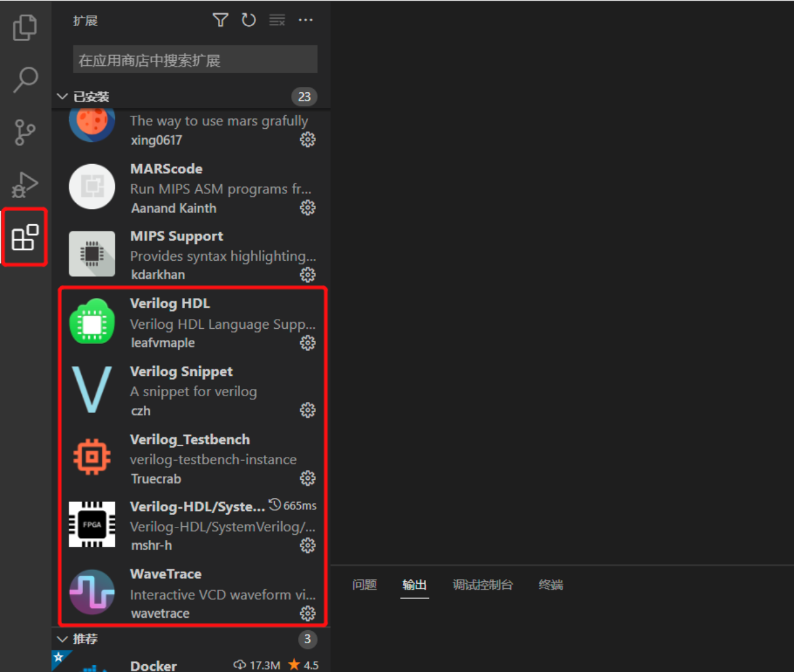Click description 'verilog-testbench-instance'
The image size is (794, 672).
click(x=213, y=460)
